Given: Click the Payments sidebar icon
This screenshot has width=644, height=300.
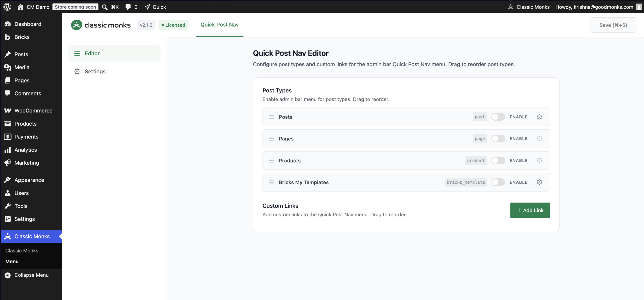Looking at the screenshot, I should pyautogui.click(x=8, y=137).
